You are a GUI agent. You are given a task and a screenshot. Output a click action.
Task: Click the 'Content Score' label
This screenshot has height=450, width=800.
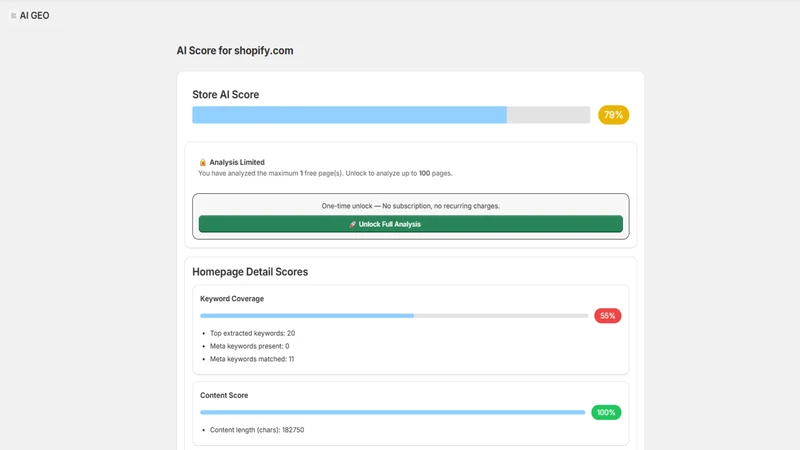(224, 395)
